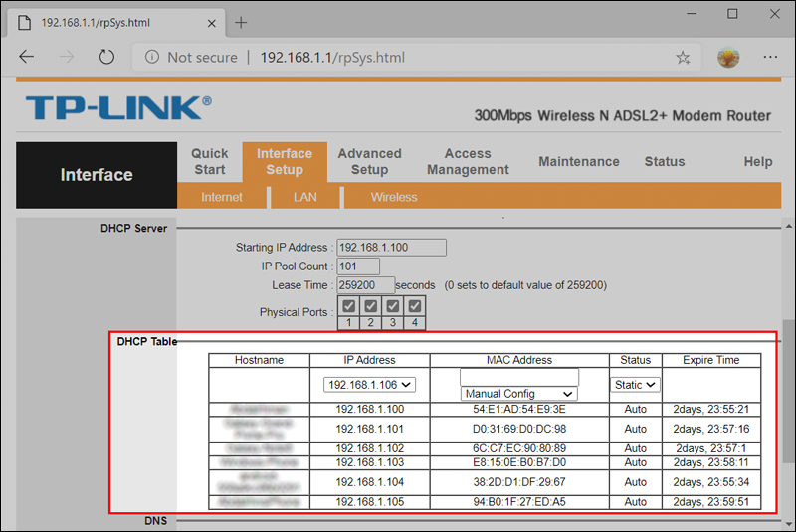The image size is (796, 532).
Task: Click the browser back arrow
Action: click(x=27, y=58)
